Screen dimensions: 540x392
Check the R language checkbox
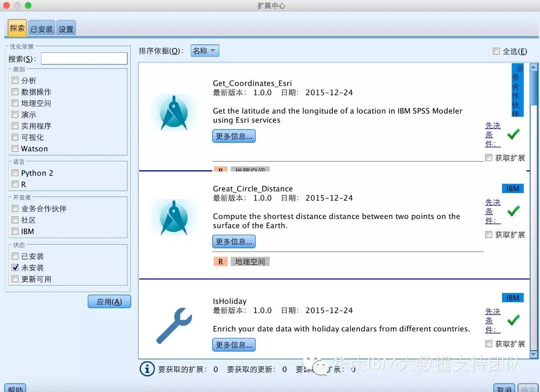15,184
